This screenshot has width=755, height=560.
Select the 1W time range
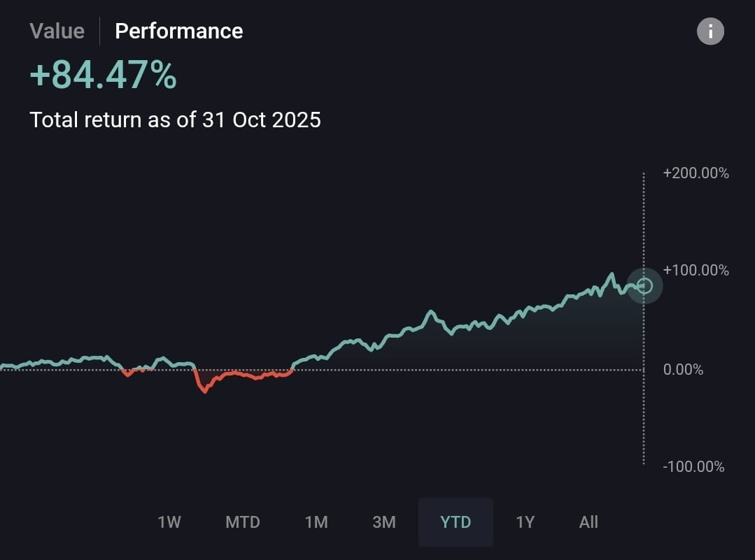[x=169, y=522]
